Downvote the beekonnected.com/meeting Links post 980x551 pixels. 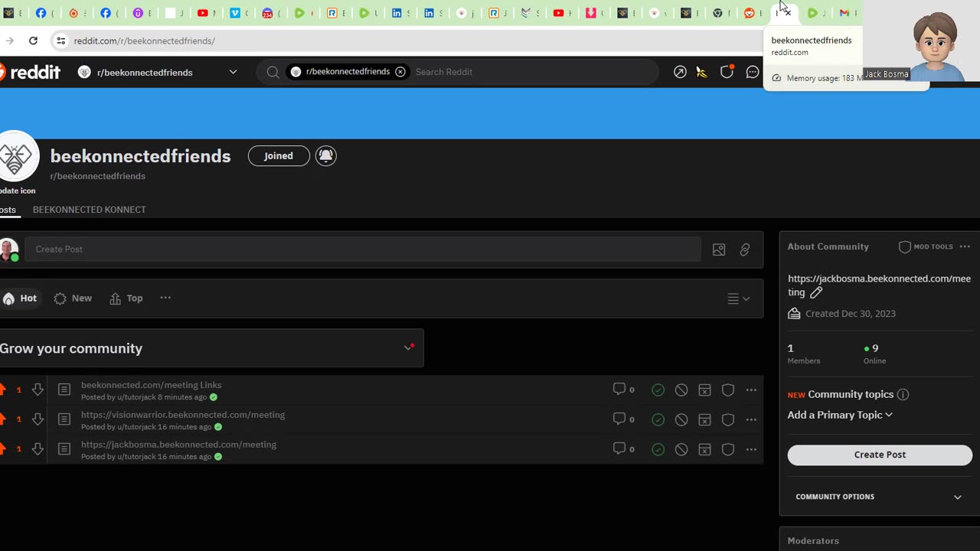(x=38, y=390)
